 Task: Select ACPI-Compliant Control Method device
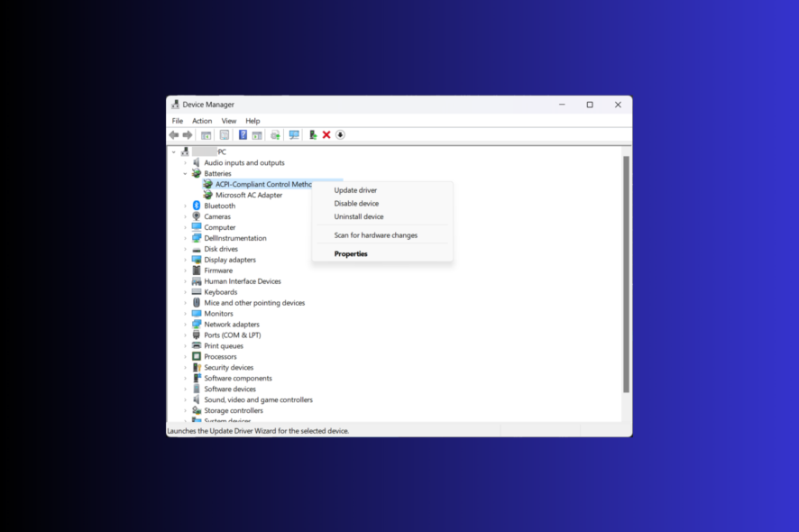click(x=263, y=184)
